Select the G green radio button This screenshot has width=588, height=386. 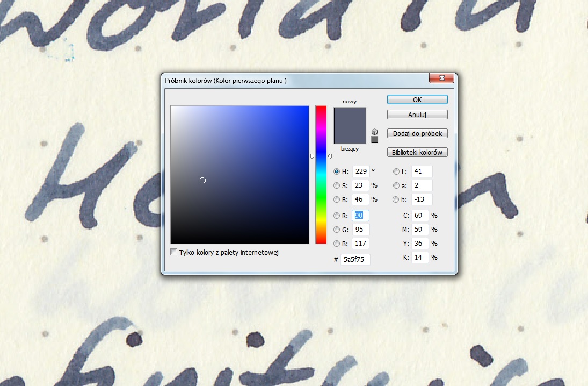(337, 230)
